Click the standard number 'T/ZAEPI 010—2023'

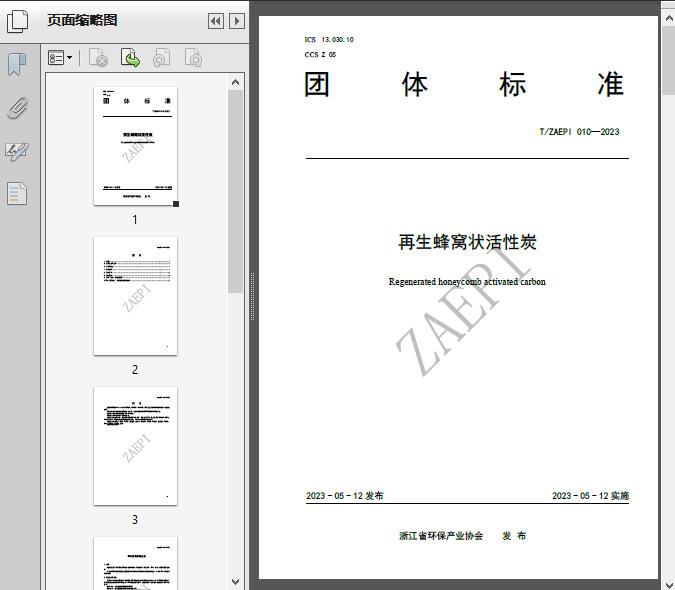(579, 132)
